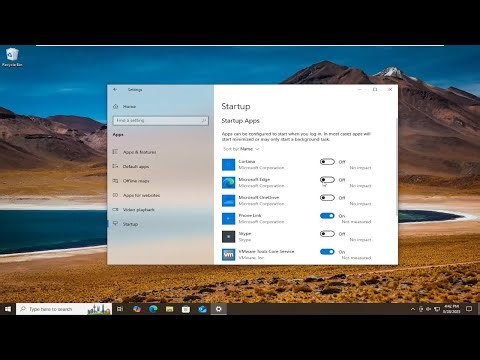Screen dimensions: 480x360
Task: Toggle Microsoft OneDrive startup switch
Action: click(x=327, y=198)
